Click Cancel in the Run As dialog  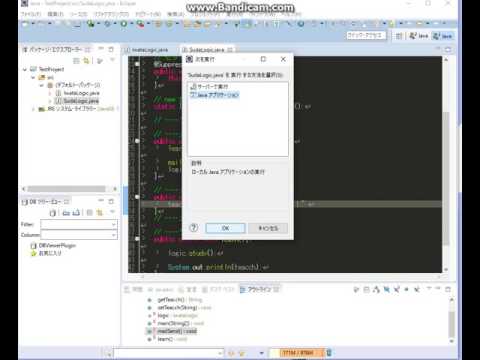pyautogui.click(x=268, y=228)
